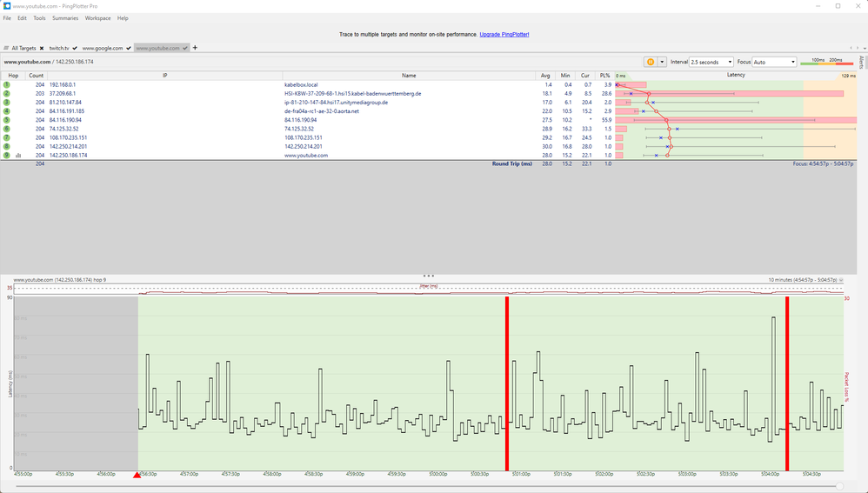
Task: Open the Summaries menu
Action: tap(65, 18)
